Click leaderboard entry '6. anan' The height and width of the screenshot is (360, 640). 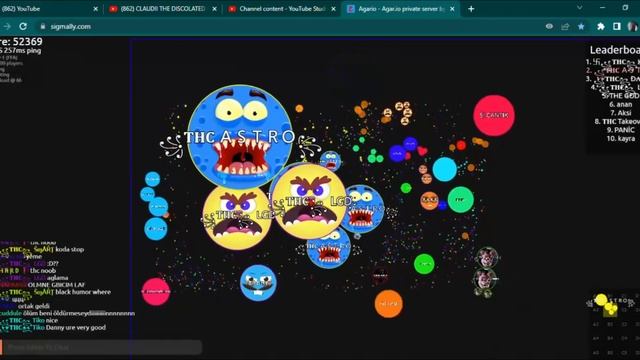click(621, 104)
